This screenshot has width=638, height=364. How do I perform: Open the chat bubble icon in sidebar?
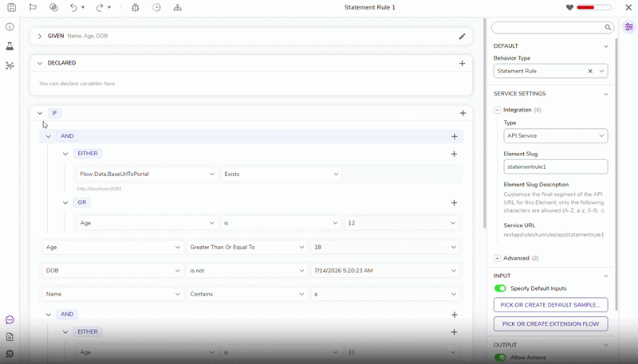tap(10, 320)
